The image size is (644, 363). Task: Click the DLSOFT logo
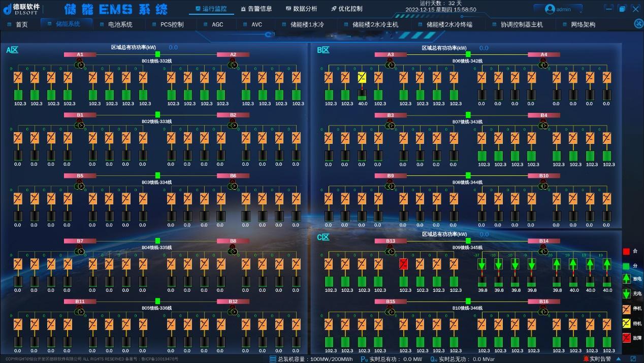[21, 9]
